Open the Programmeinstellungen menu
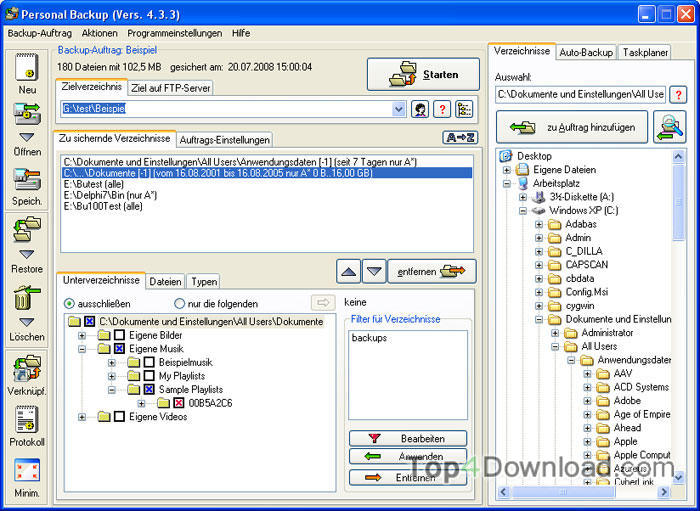Image resolution: width=700 pixels, height=511 pixels. pyautogui.click(x=175, y=33)
